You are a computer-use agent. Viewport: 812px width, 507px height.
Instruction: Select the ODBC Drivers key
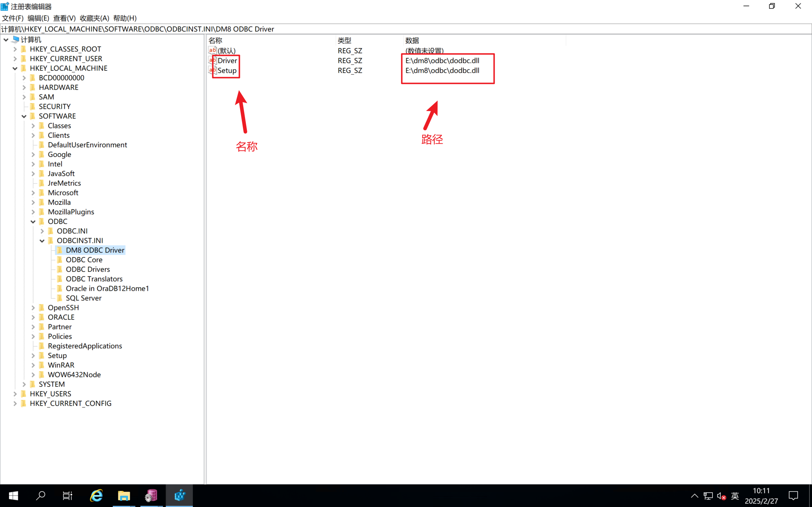pyautogui.click(x=88, y=269)
